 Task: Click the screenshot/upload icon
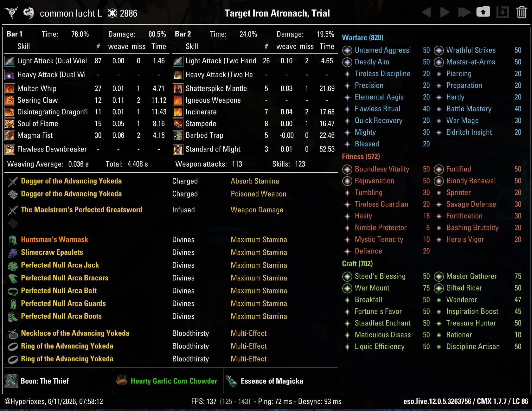pos(483,12)
